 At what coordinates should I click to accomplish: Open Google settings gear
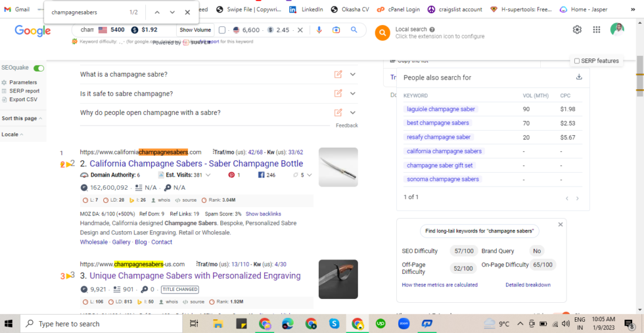click(577, 30)
